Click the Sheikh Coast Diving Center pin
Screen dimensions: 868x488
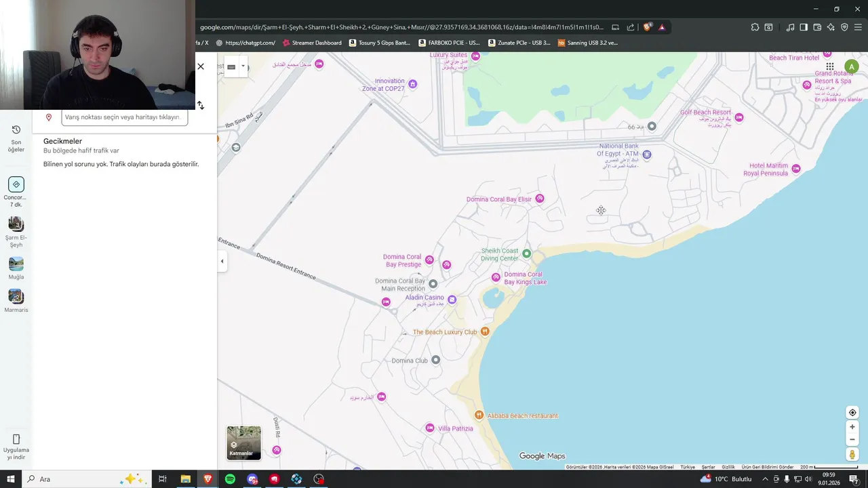click(x=526, y=253)
